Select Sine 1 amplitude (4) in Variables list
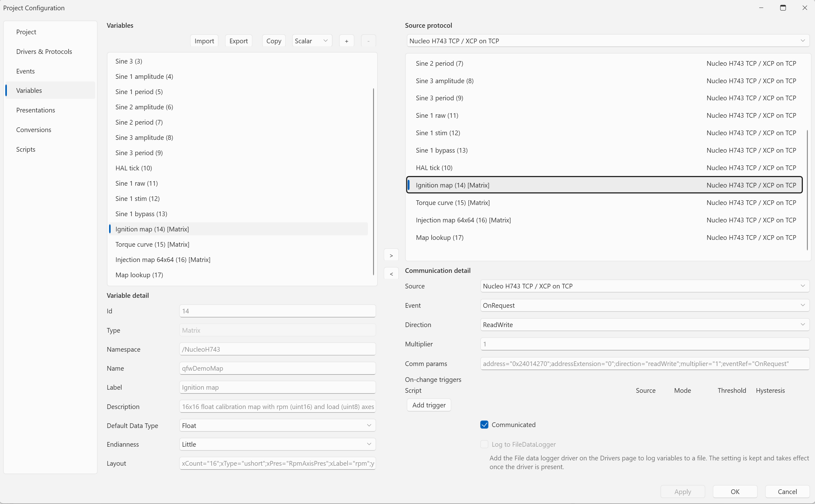815x504 pixels. [238, 76]
